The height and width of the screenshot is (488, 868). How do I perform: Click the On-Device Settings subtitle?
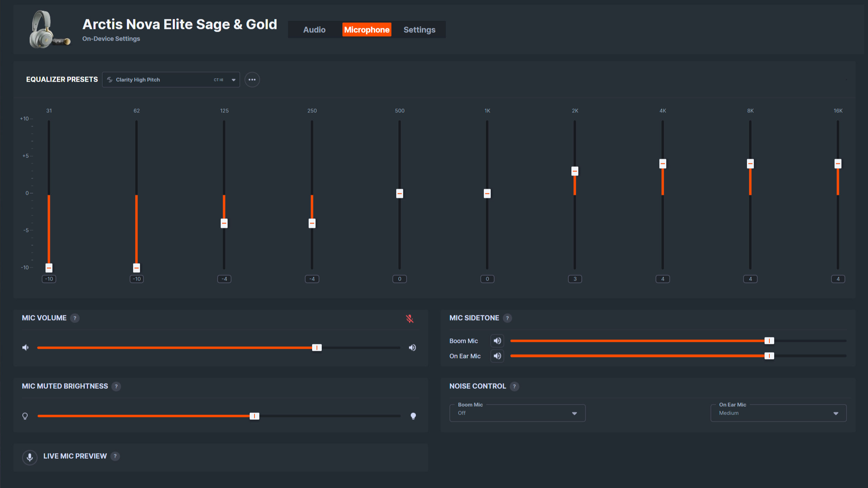[111, 39]
